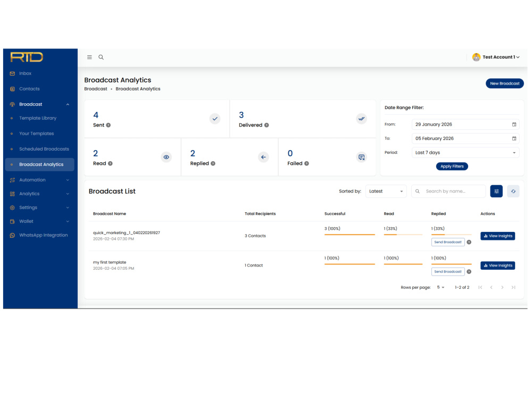Click the From date field
This screenshot has width=532, height=399.
click(465, 124)
